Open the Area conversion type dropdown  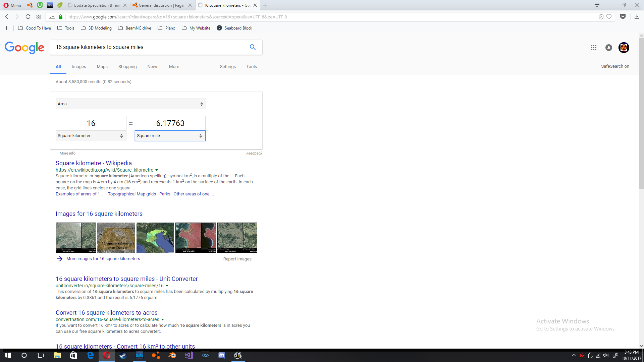pyautogui.click(x=131, y=104)
